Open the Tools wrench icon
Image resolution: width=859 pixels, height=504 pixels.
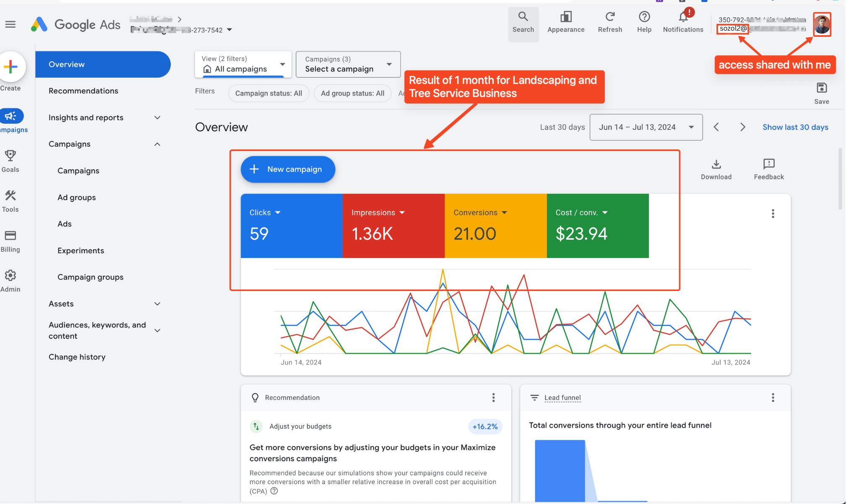pos(10,196)
